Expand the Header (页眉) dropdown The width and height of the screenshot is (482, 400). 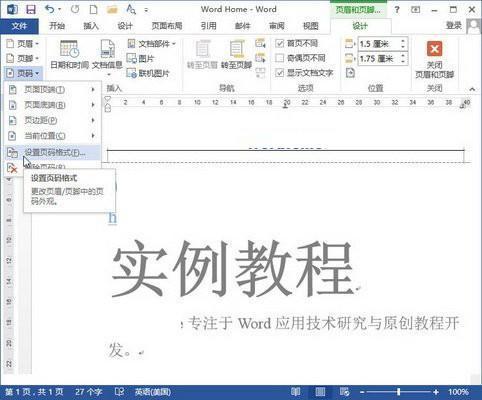(23, 44)
